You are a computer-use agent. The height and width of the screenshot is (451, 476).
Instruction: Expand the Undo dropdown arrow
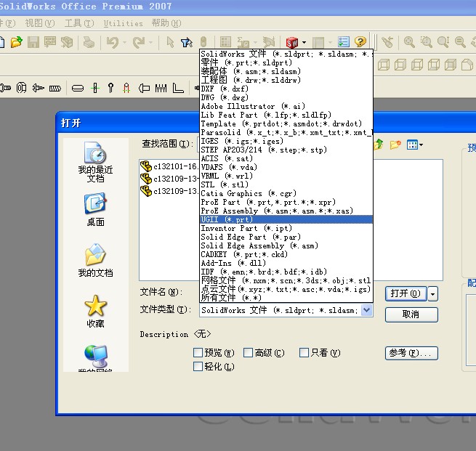pos(124,42)
